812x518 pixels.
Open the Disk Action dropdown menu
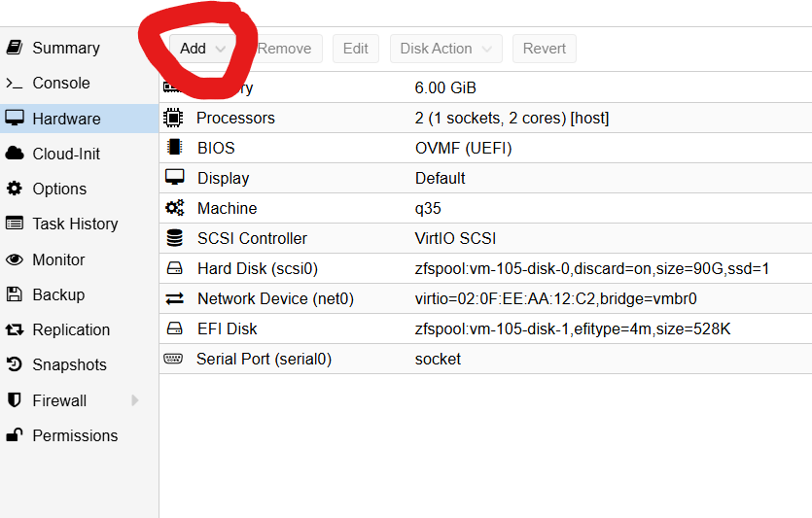click(x=446, y=49)
